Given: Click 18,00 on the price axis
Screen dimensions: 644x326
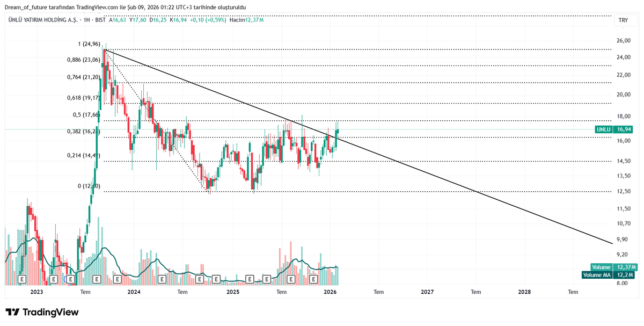Looking at the screenshot, I should [624, 117].
